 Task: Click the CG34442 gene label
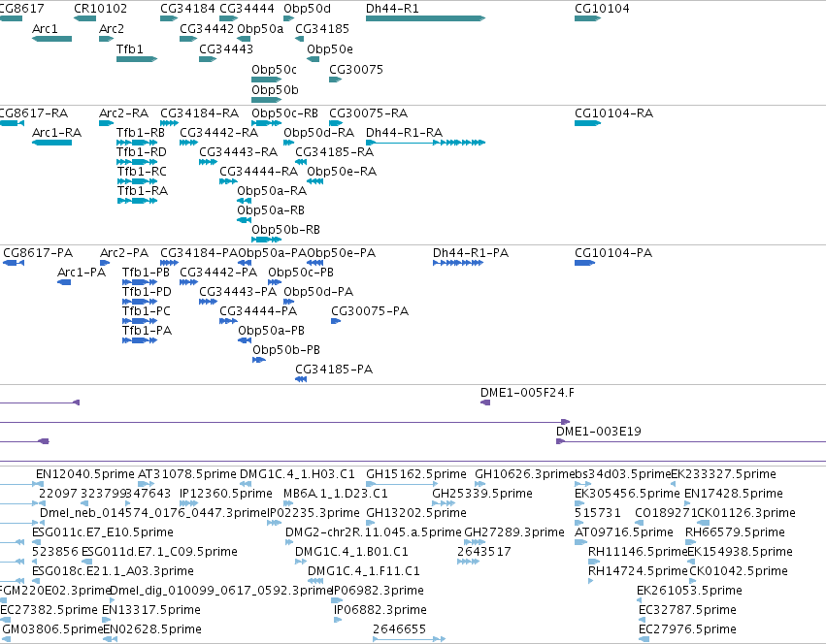[x=207, y=29]
